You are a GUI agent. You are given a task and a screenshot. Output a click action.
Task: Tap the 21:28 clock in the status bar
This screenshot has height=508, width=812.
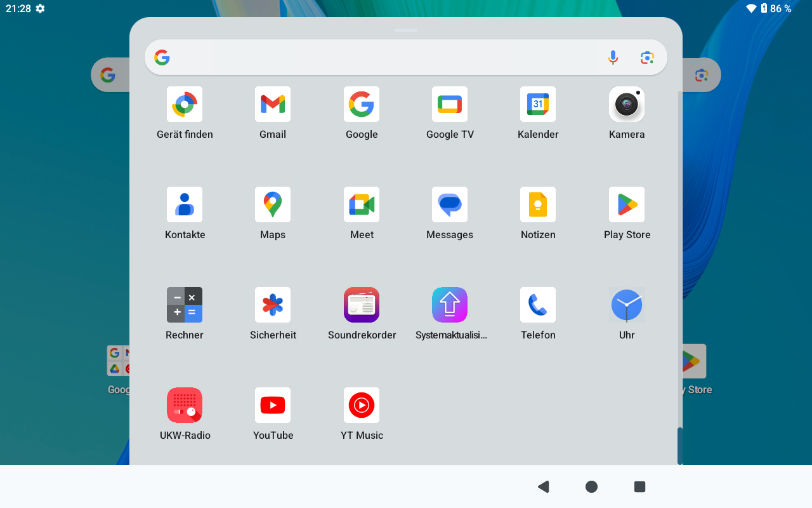(18, 8)
